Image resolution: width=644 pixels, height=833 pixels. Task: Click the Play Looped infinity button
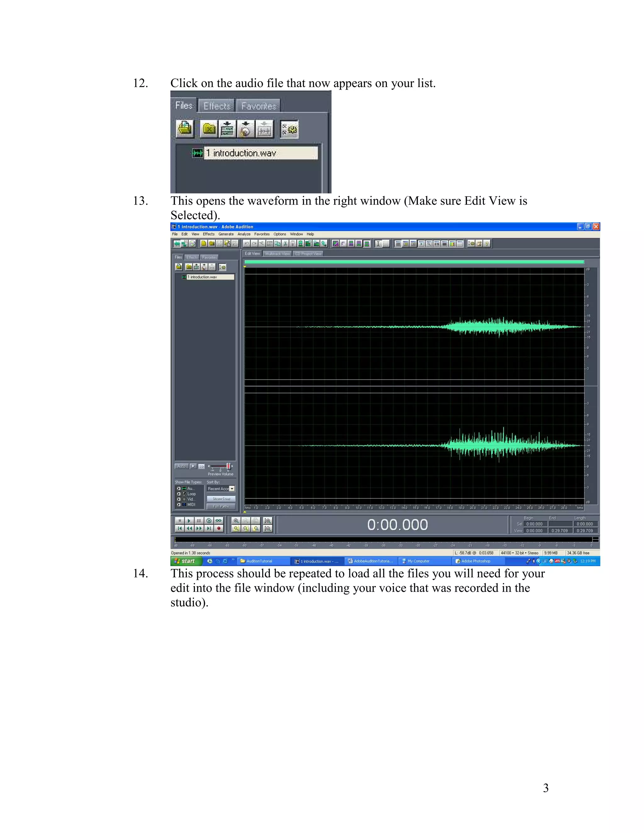coord(219,520)
